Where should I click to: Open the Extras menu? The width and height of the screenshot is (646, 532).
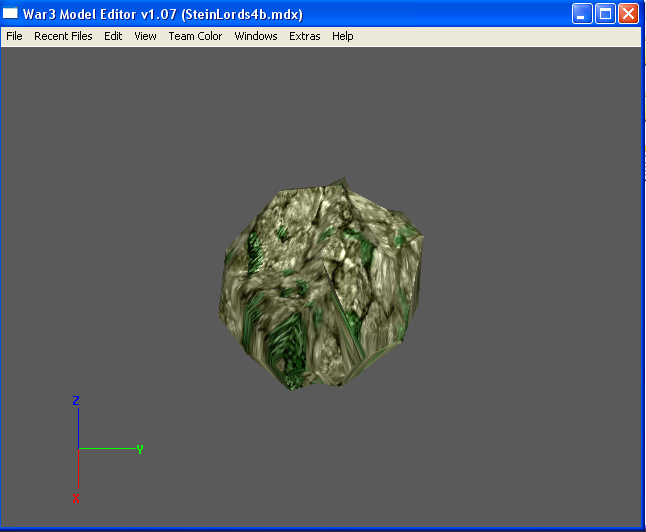pyautogui.click(x=304, y=36)
